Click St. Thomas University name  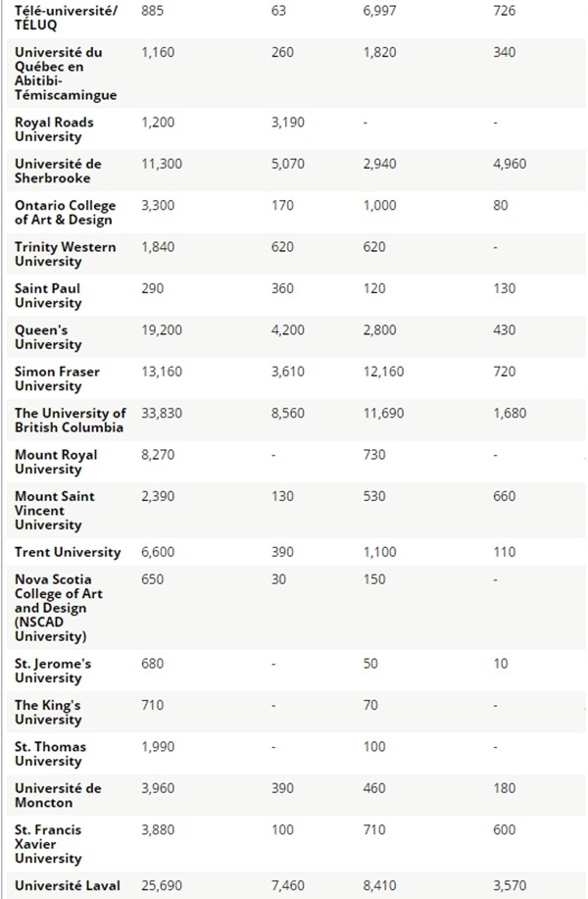[x=50, y=754]
